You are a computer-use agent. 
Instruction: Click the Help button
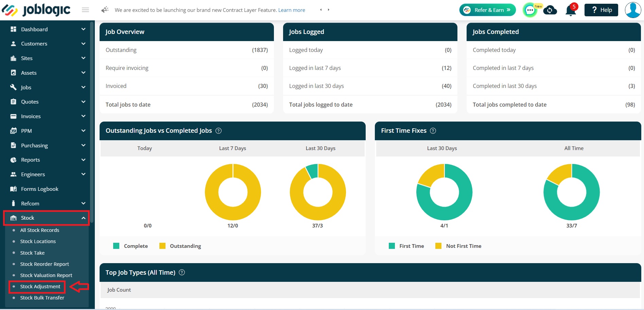coord(601,10)
